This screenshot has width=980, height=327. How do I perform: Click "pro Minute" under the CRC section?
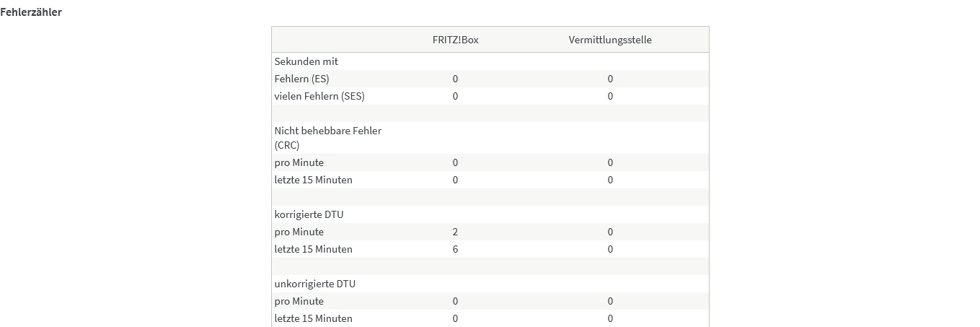coord(299,162)
